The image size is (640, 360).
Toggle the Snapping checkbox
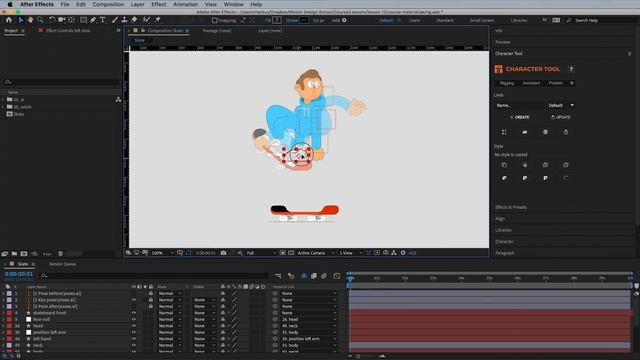215,20
